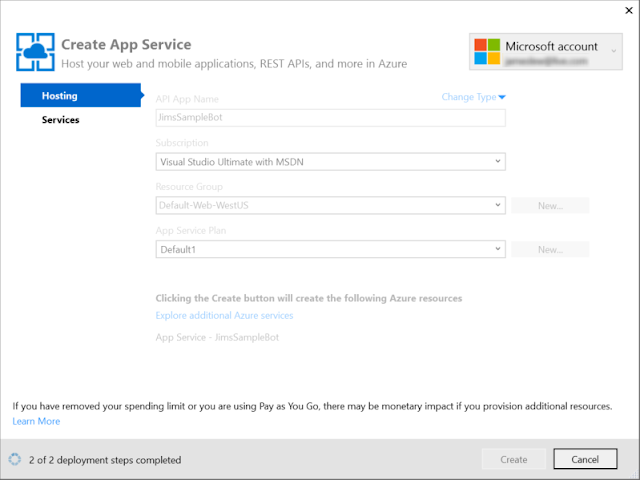Image resolution: width=640 pixels, height=480 pixels.
Task: Click the Cancel button
Action: (585, 459)
